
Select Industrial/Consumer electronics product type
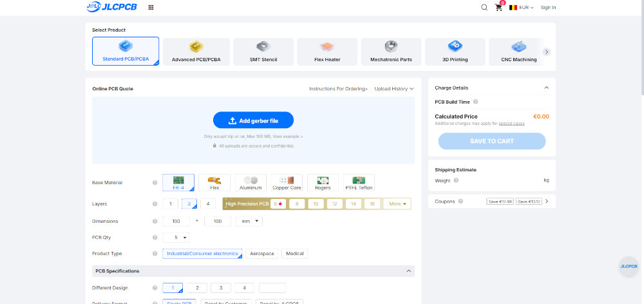[x=202, y=254]
